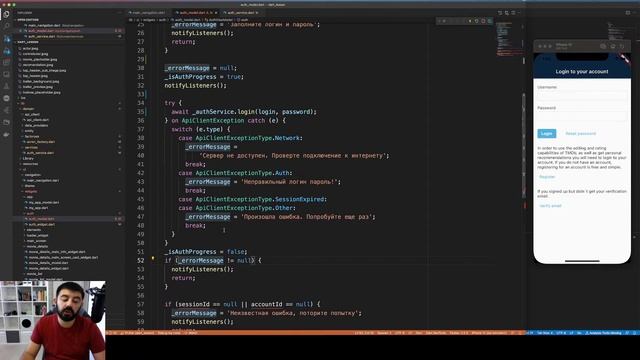Collapse the factories folder
Screen dimensions: 640x360
point(32,137)
